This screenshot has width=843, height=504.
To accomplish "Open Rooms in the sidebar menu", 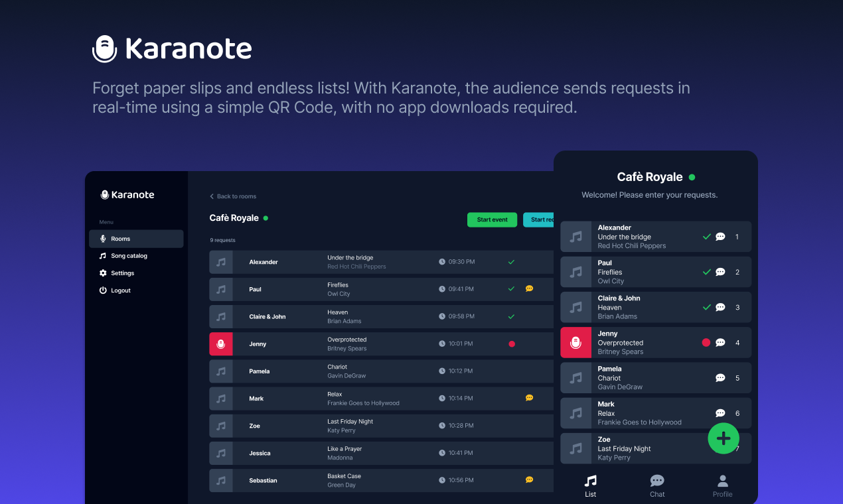I will [x=136, y=239].
